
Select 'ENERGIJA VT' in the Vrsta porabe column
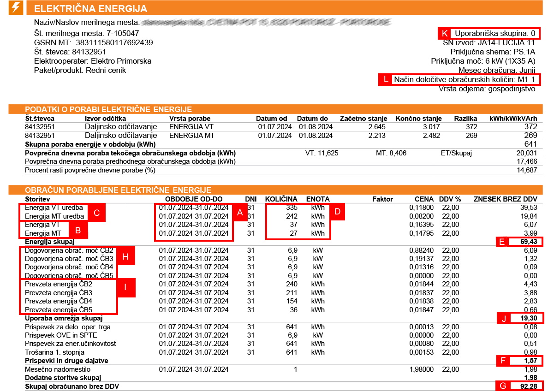[191, 126]
